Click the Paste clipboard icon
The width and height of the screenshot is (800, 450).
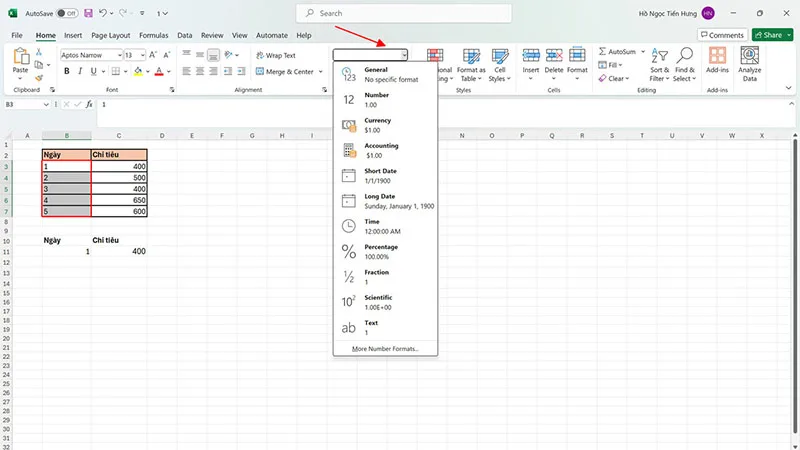[21, 57]
